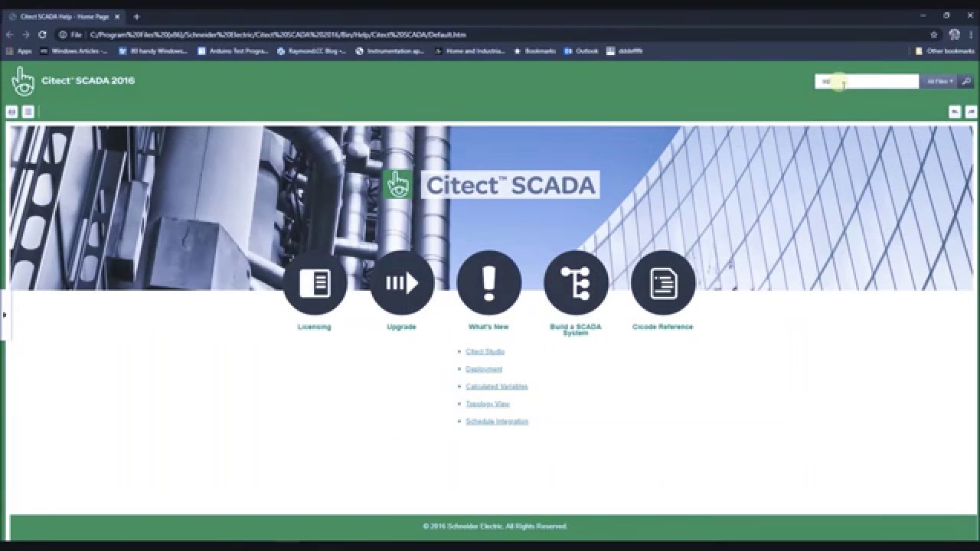Open the Licensing circle icon

click(x=315, y=282)
